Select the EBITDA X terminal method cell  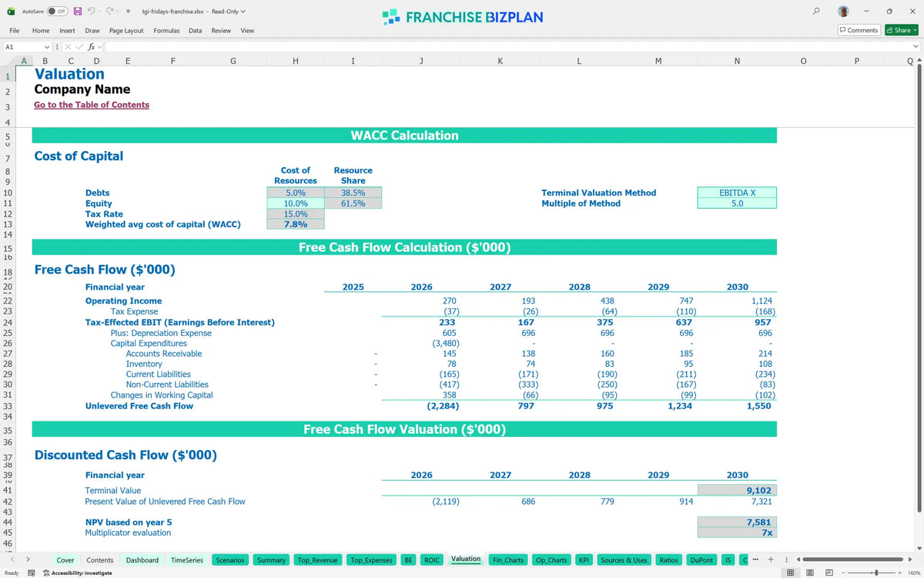click(737, 193)
